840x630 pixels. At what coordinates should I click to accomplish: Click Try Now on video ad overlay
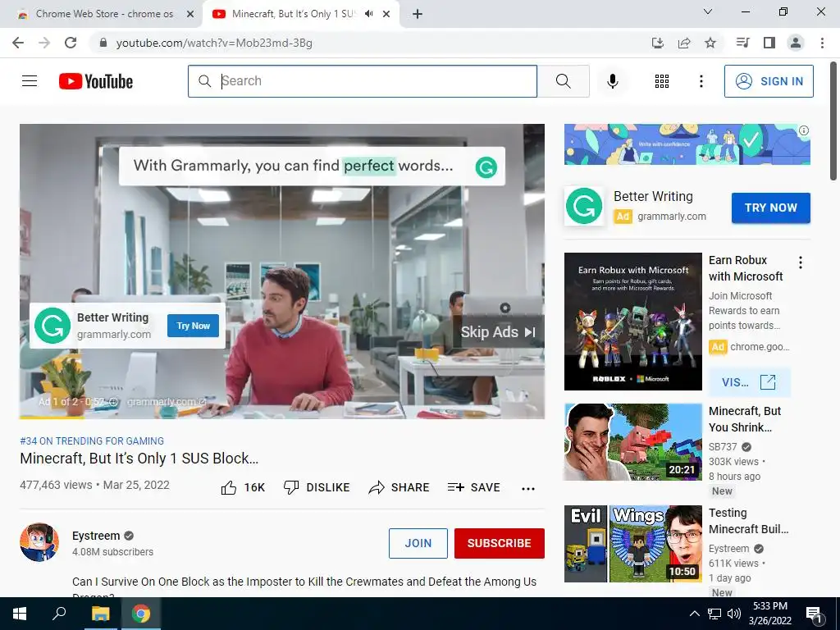point(193,326)
